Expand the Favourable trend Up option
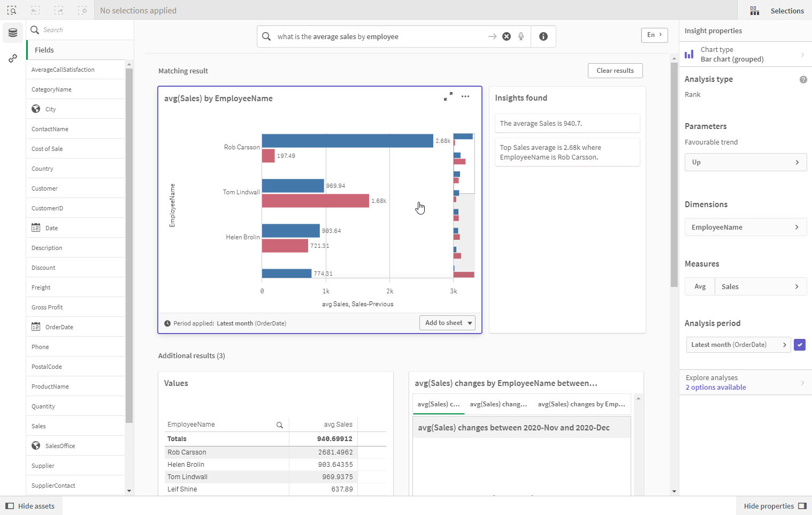 coord(745,162)
